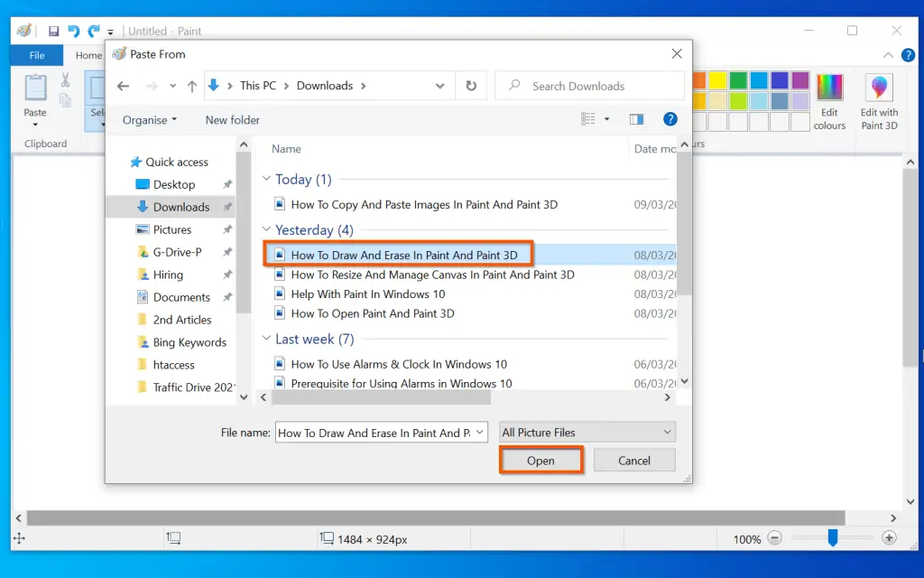Open recent locations dropdown in dialog
Viewport: 924px width, 578px height.
[x=172, y=86]
